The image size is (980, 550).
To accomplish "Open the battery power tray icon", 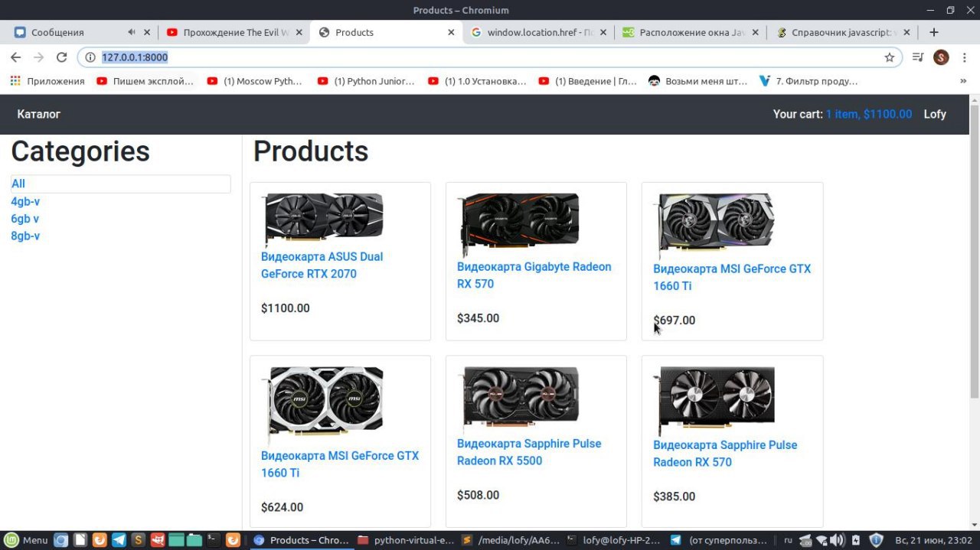I will click(x=856, y=540).
